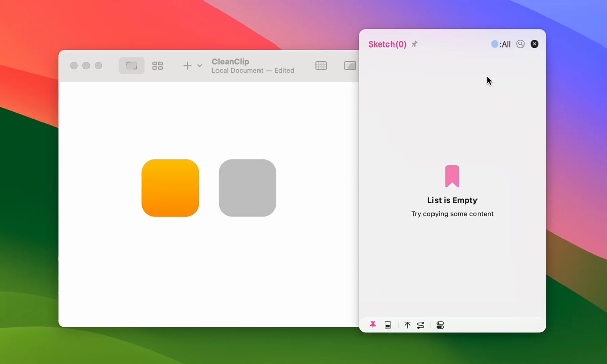Click the Sketch(0) app title label
This screenshot has width=607, height=364.
387,44
